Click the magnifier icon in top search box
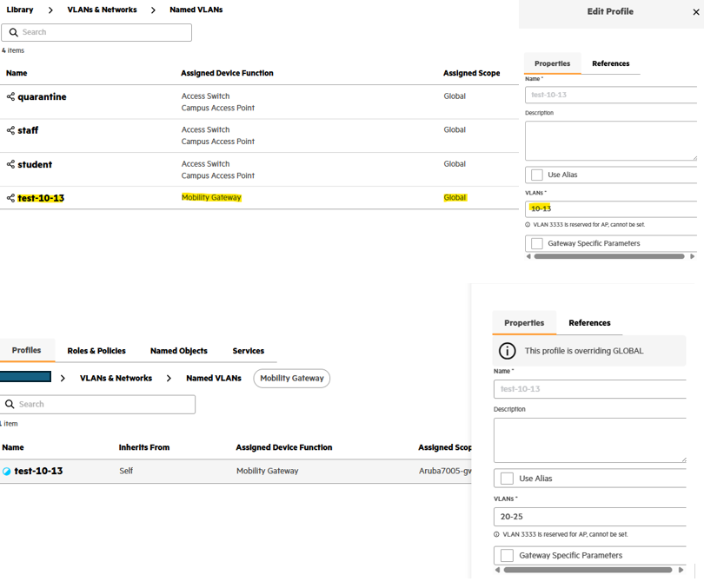The width and height of the screenshot is (704, 588). coord(13,32)
